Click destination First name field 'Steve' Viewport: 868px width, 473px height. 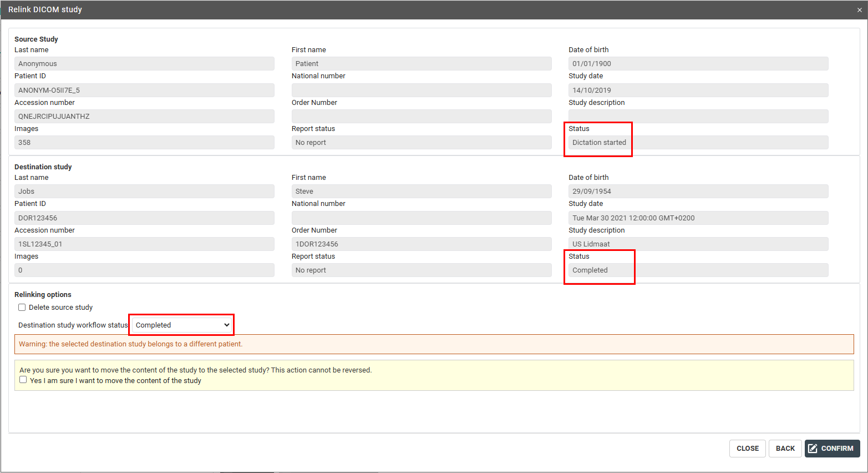point(421,192)
